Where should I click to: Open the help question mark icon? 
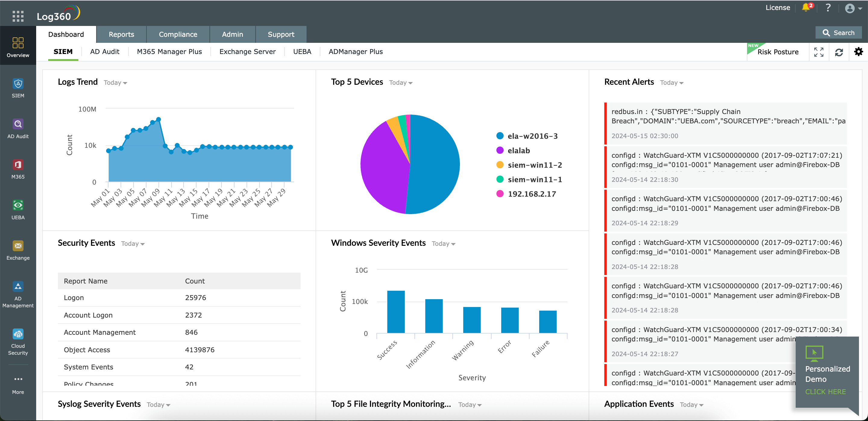coord(828,8)
